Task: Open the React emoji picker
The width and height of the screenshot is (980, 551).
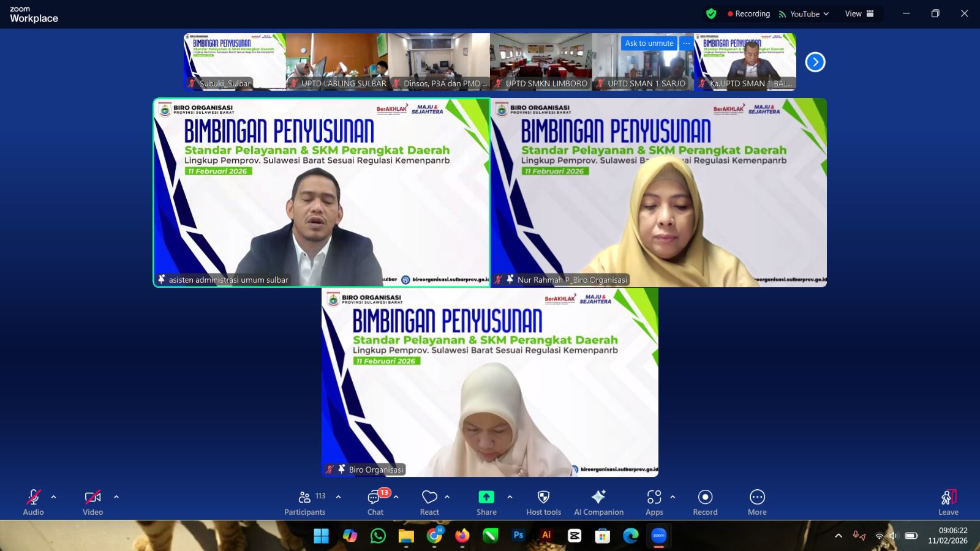Action: 429,503
